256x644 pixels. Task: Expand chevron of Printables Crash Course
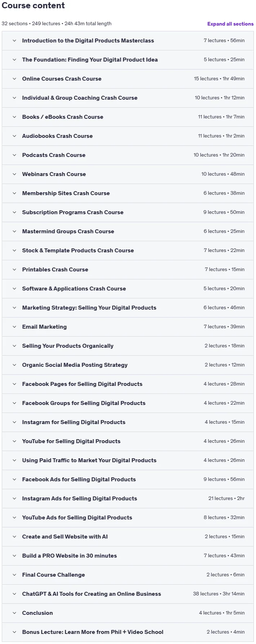coord(14,270)
